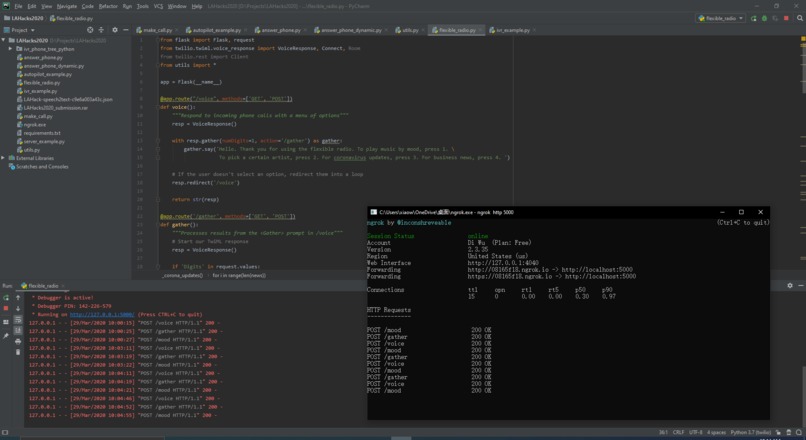
Task: Select Scratches and Consoles node
Action: 42,167
